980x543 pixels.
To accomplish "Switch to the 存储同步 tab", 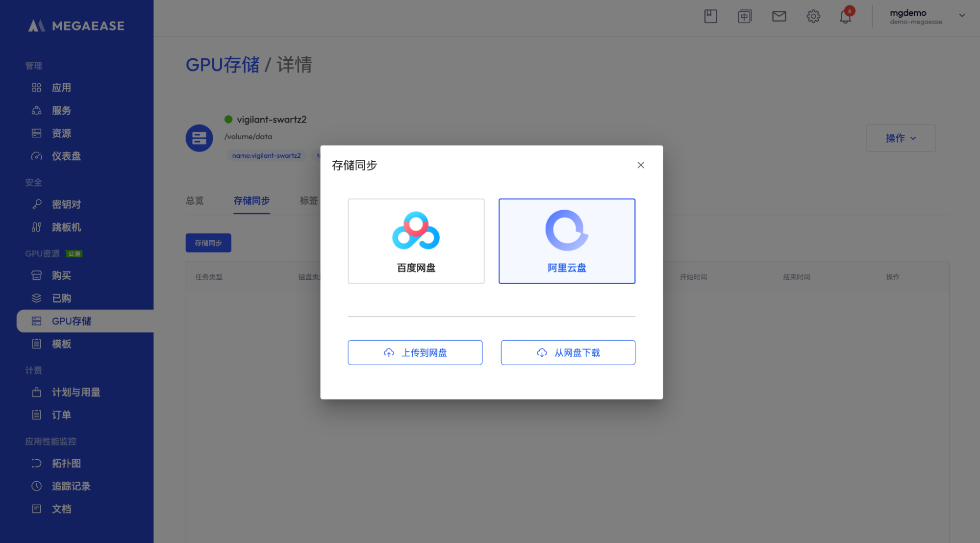I will point(251,200).
